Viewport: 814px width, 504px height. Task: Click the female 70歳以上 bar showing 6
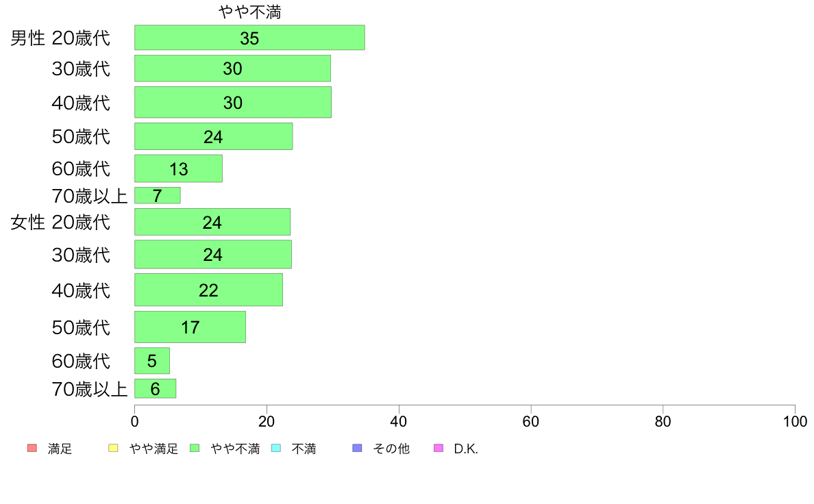click(x=156, y=388)
